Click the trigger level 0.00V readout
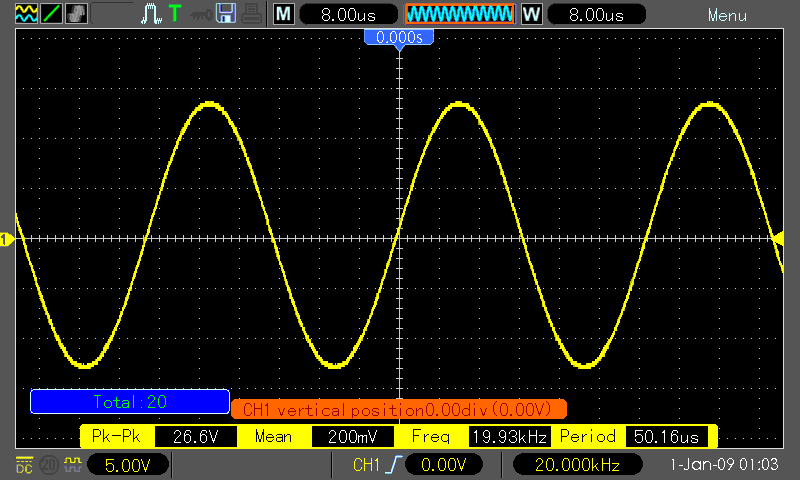This screenshot has width=800, height=480. click(443, 465)
